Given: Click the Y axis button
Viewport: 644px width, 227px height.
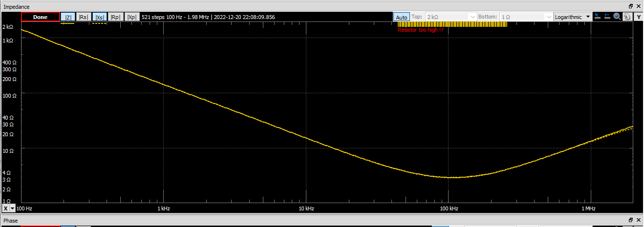Looking at the screenshot, I should [x=639, y=17].
